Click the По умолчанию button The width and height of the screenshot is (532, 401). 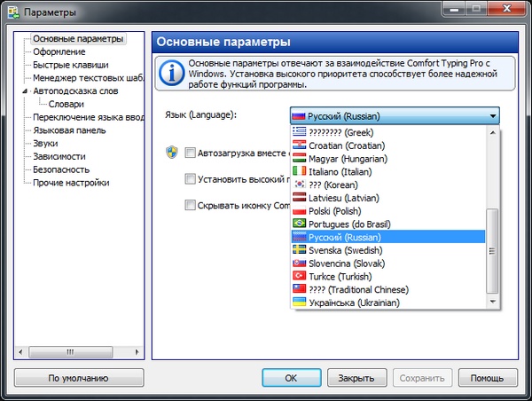click(x=79, y=378)
